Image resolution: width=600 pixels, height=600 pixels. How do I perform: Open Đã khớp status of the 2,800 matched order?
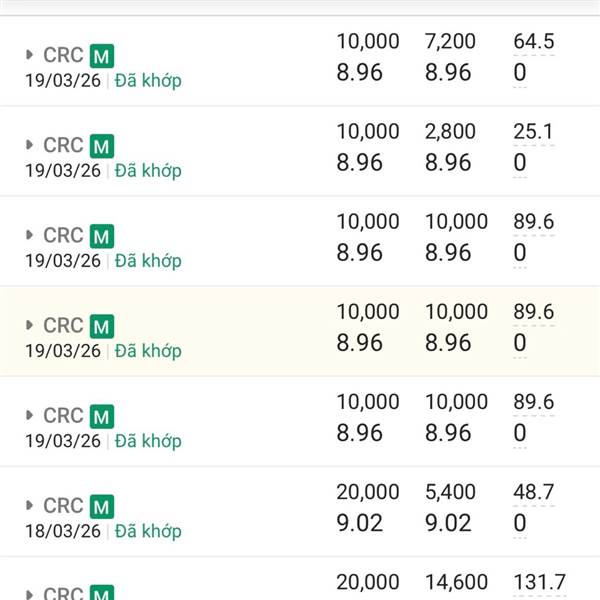tap(148, 171)
